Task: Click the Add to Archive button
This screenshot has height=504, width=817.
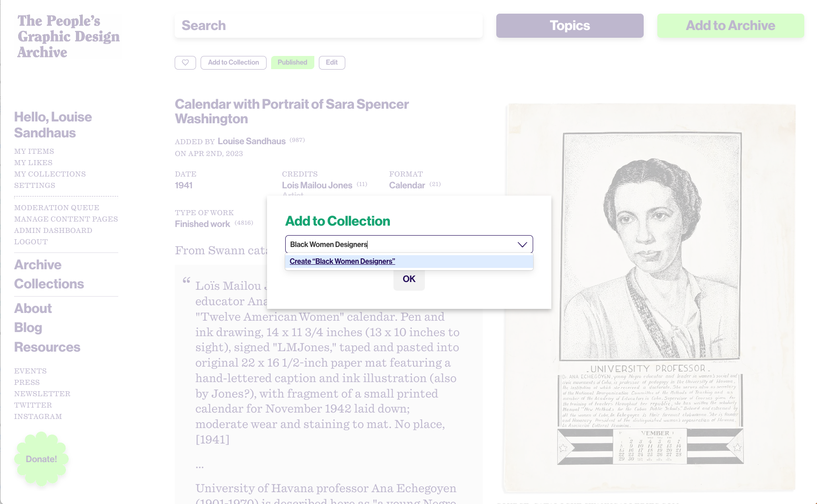Action: (731, 25)
